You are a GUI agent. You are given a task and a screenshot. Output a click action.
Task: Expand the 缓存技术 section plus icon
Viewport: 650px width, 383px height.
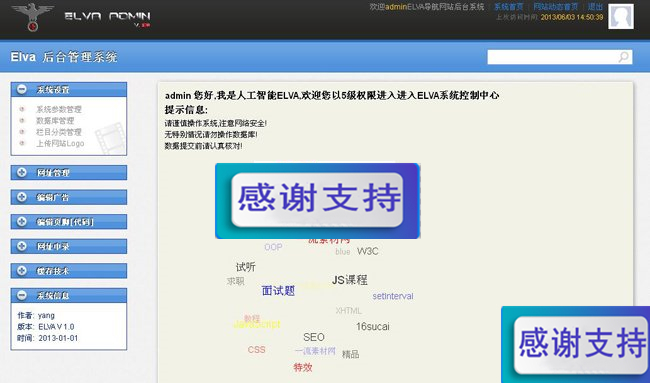tap(22, 271)
